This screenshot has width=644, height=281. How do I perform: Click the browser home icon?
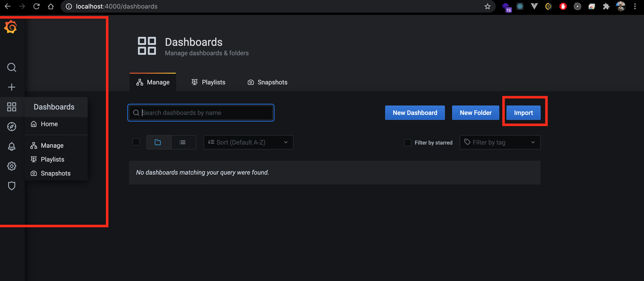(51, 6)
